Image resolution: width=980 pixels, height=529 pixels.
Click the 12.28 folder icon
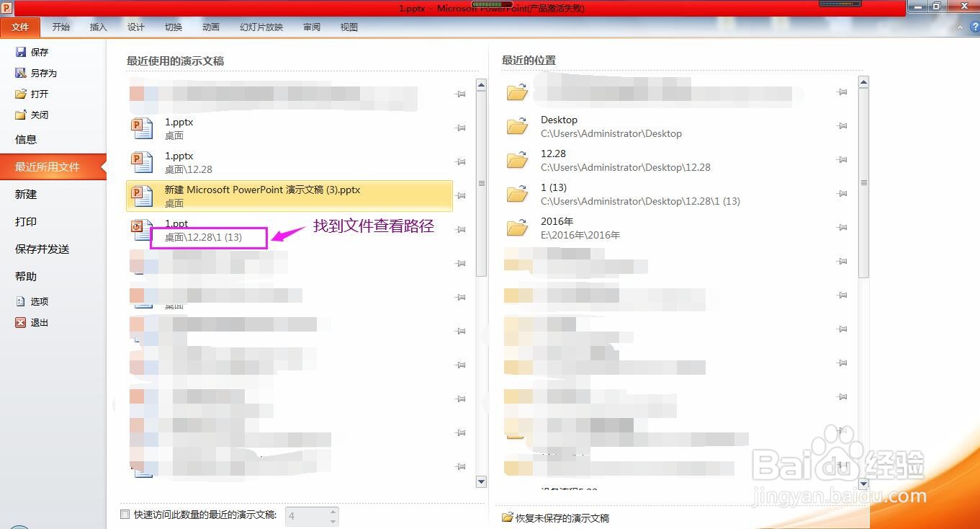pyautogui.click(x=517, y=160)
